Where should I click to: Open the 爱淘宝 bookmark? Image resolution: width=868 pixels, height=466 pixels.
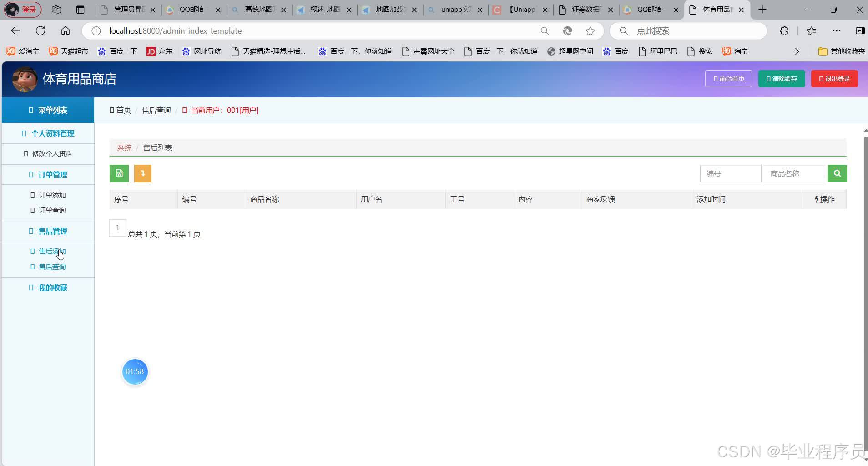coord(23,51)
